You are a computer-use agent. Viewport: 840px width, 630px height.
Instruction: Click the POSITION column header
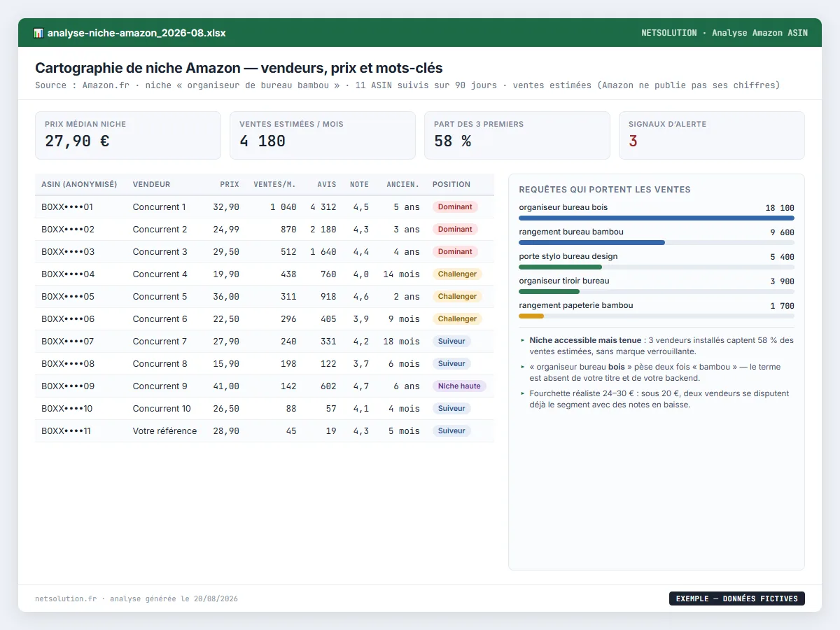451,185
